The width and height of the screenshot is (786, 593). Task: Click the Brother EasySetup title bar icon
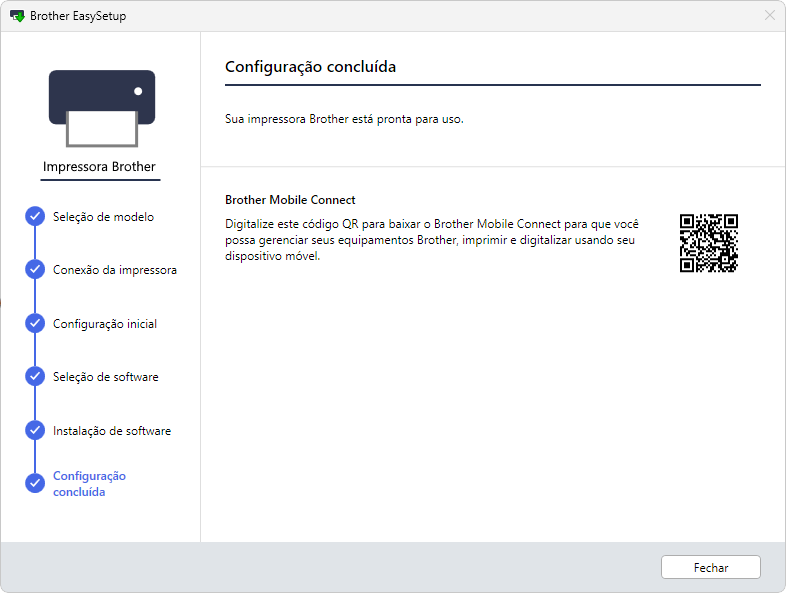[17, 16]
